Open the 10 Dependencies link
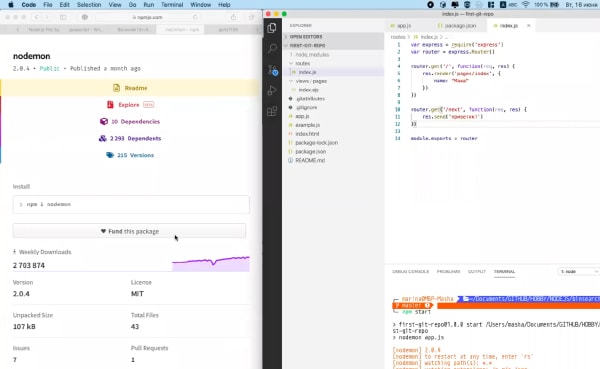 130,121
